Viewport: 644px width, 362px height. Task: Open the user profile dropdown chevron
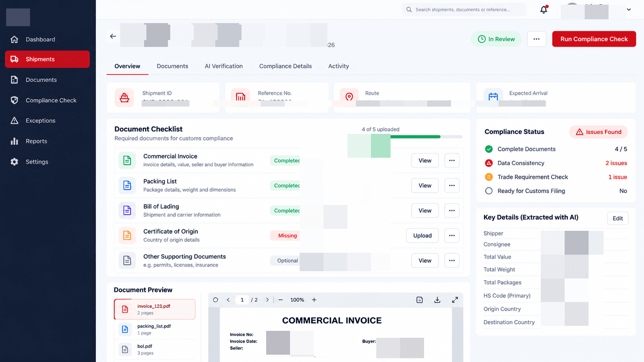629,10
